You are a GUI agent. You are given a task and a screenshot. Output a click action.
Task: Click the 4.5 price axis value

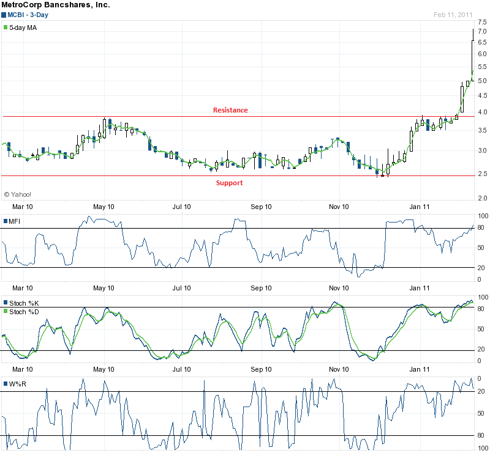tap(482, 96)
